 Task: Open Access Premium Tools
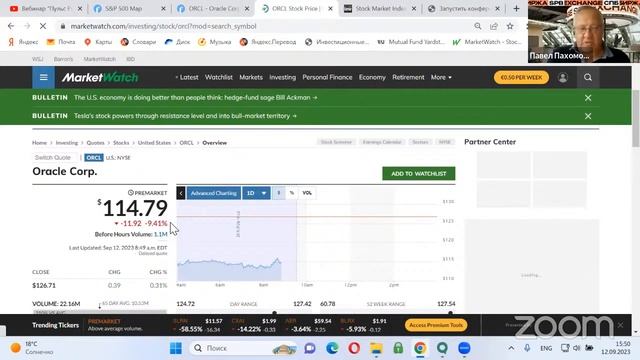(x=436, y=325)
